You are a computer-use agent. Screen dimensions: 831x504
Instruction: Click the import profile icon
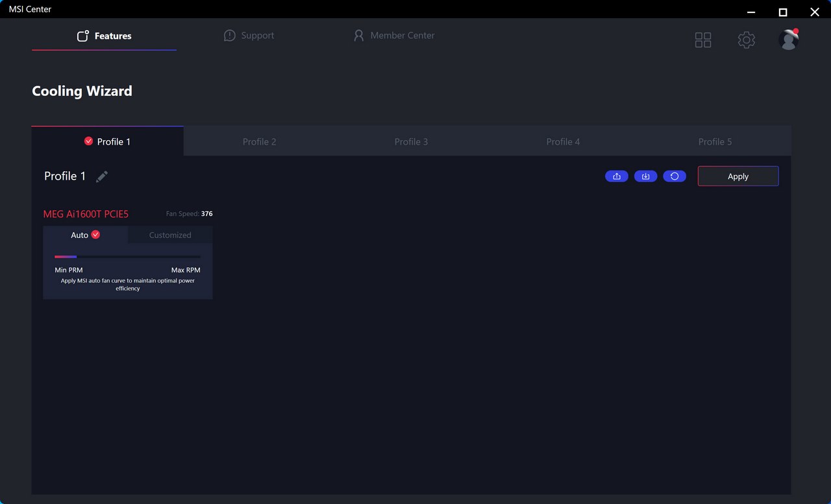coord(645,176)
